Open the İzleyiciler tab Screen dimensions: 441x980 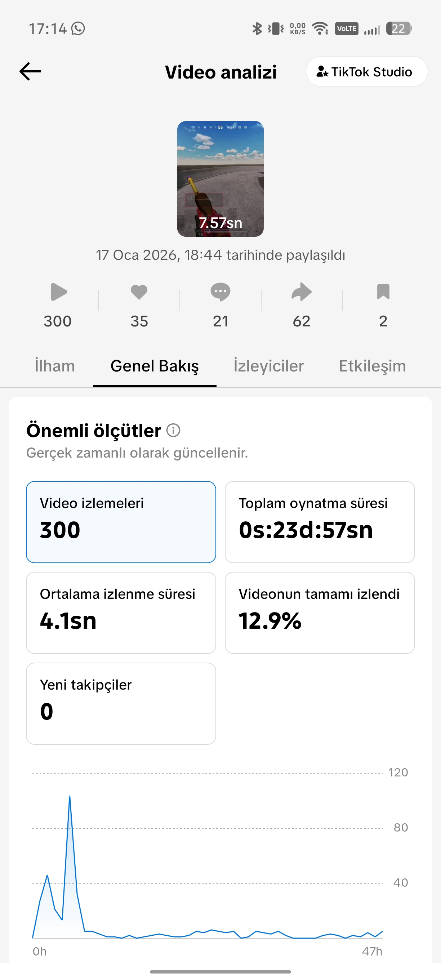click(269, 366)
